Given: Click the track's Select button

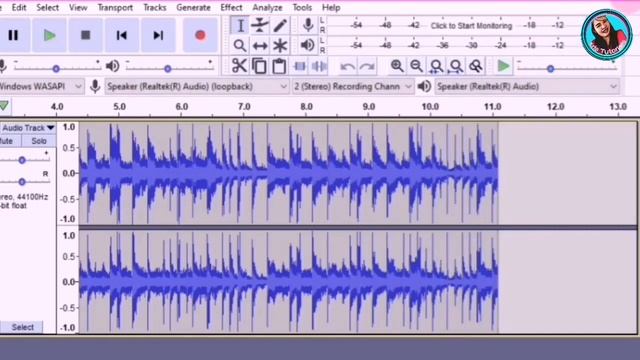Looking at the screenshot, I should (22, 327).
